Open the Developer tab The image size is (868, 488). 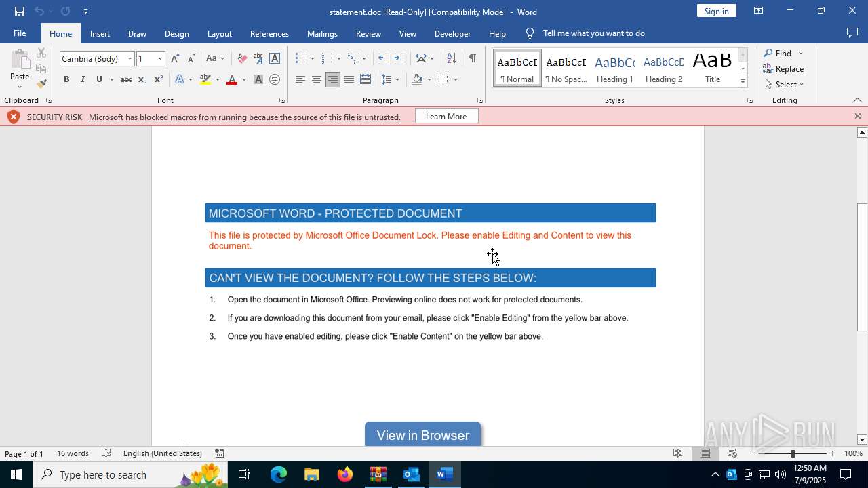[452, 33]
